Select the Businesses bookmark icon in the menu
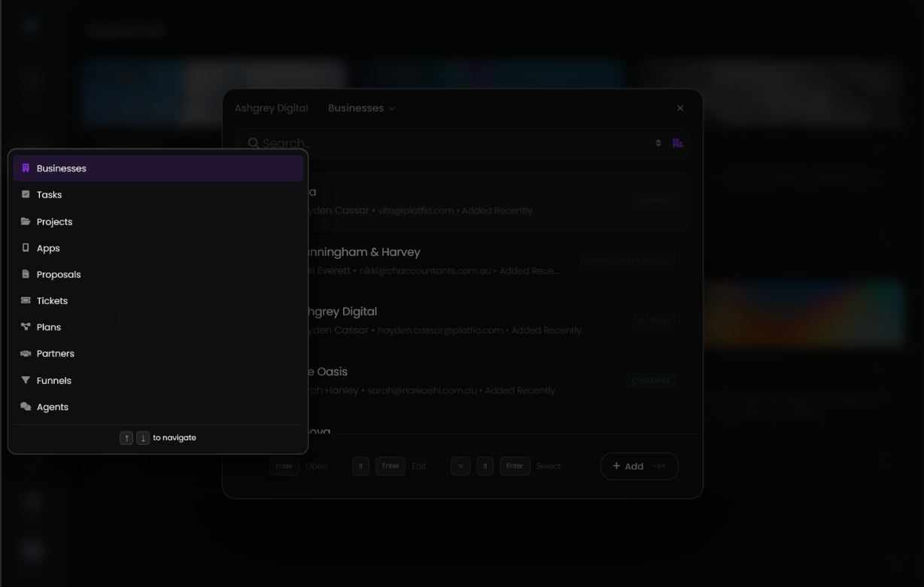This screenshot has width=924, height=587. click(26, 168)
